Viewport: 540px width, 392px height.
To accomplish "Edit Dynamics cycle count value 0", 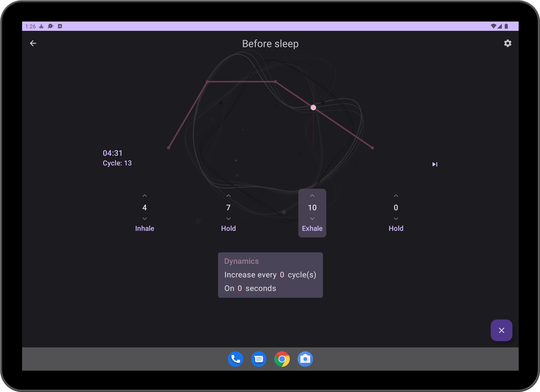I will [x=282, y=275].
